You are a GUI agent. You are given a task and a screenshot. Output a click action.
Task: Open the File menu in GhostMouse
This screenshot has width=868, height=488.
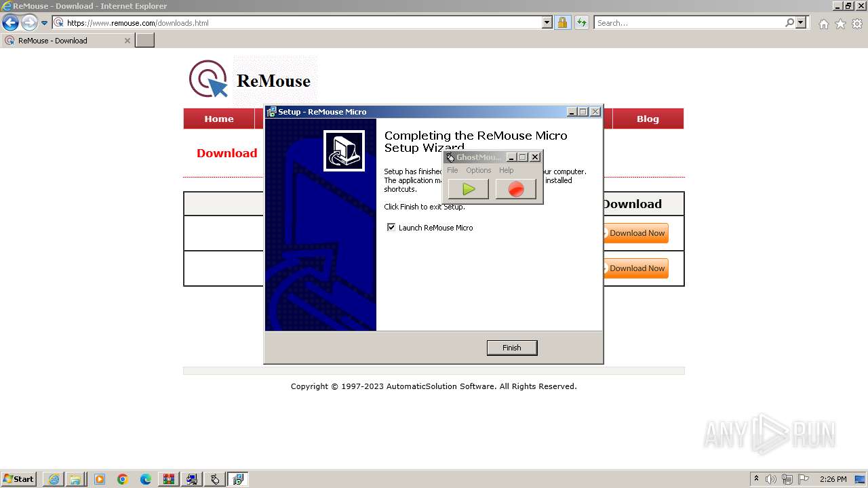click(452, 170)
